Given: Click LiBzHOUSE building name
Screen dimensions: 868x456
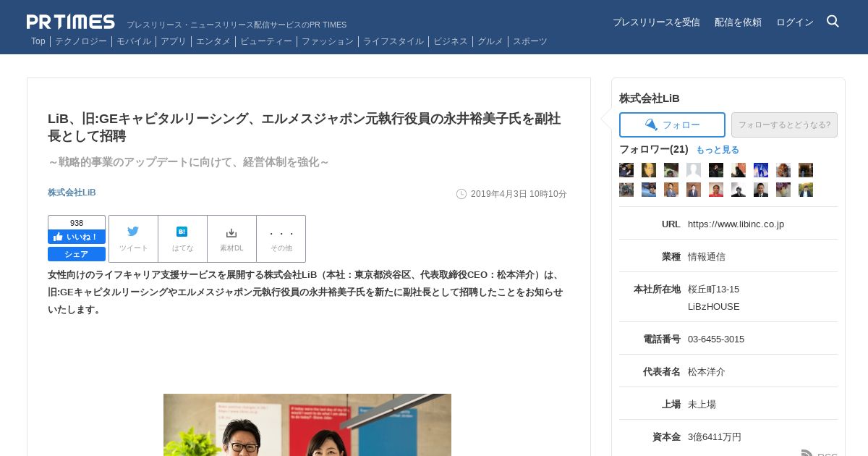Looking at the screenshot, I should pos(714,307).
